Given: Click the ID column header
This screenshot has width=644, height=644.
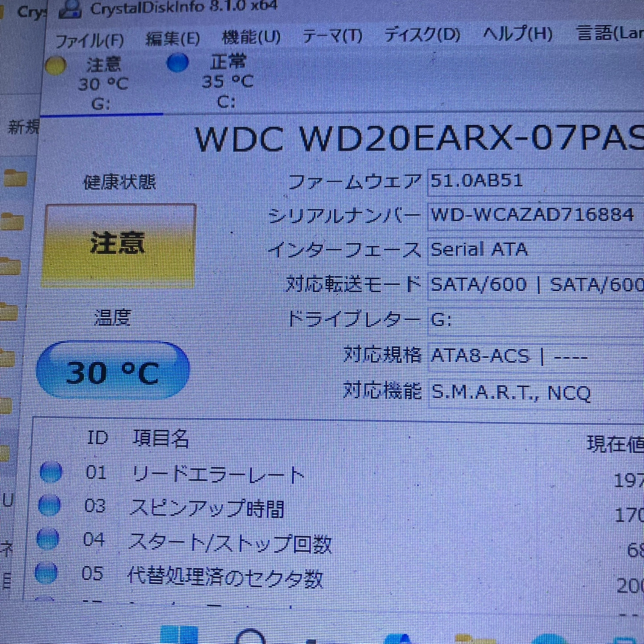Looking at the screenshot, I should (97, 437).
